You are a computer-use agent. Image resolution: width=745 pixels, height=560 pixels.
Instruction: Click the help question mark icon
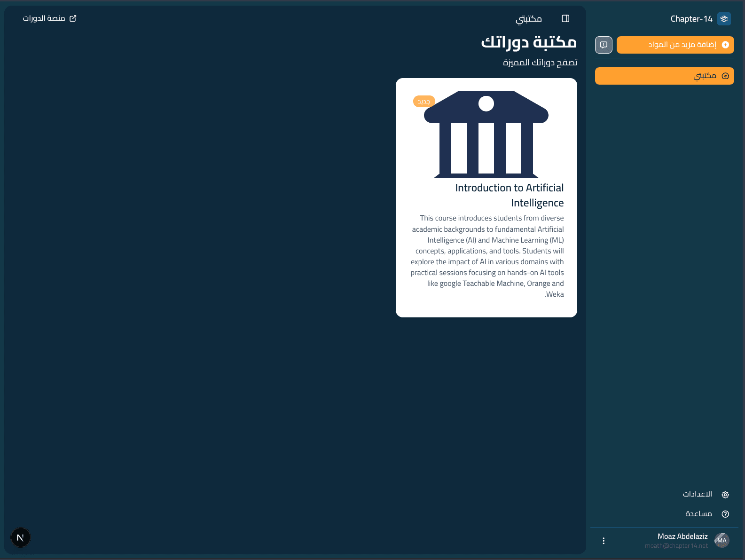coord(725,514)
